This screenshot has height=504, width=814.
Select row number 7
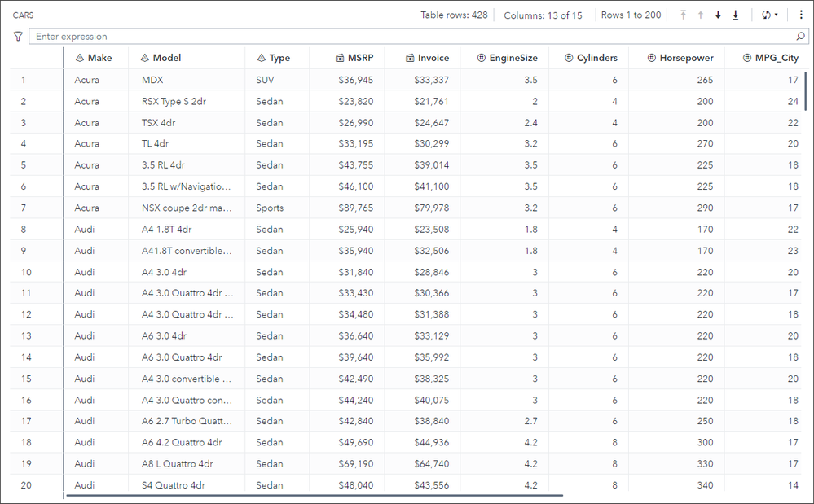(x=37, y=208)
